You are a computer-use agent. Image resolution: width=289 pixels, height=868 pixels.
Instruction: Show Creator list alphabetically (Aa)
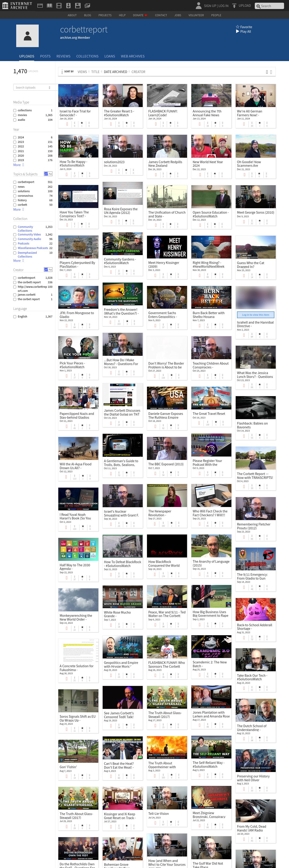click(x=50, y=270)
